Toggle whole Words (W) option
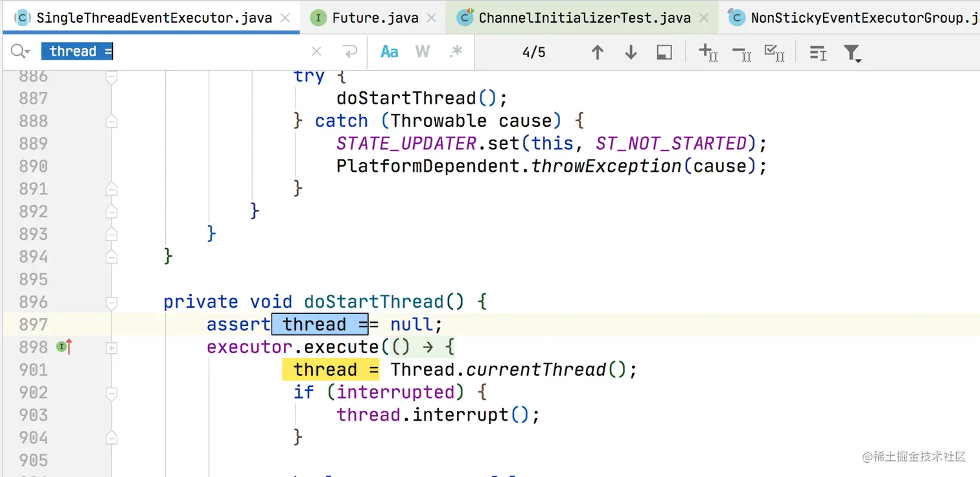 [423, 52]
